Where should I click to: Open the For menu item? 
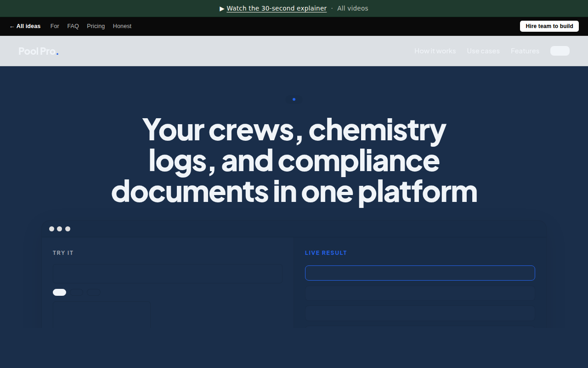(x=55, y=26)
